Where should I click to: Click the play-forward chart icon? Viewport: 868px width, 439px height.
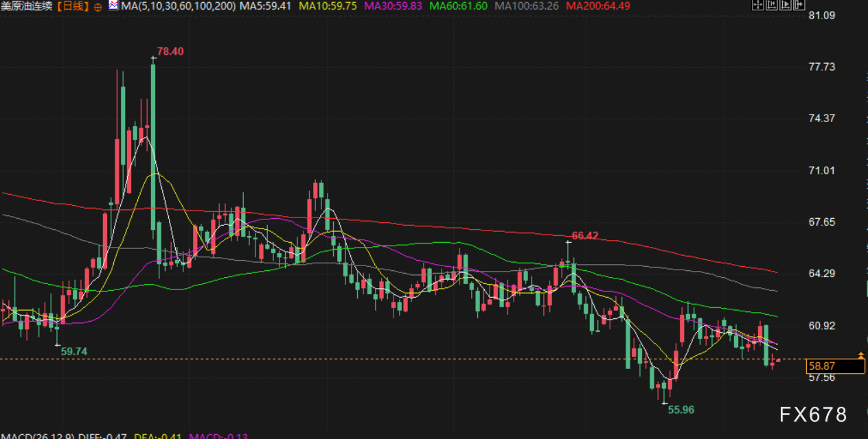786,5
